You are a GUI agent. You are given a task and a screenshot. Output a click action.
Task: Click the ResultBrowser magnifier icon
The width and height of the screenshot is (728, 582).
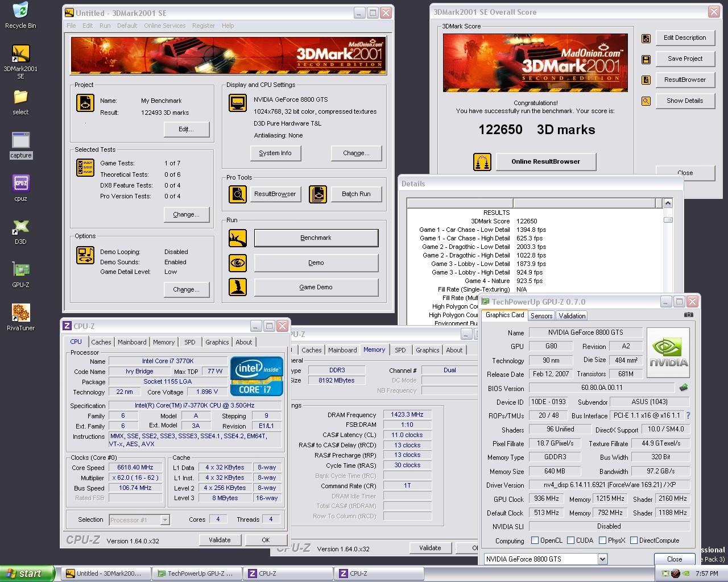click(x=238, y=194)
